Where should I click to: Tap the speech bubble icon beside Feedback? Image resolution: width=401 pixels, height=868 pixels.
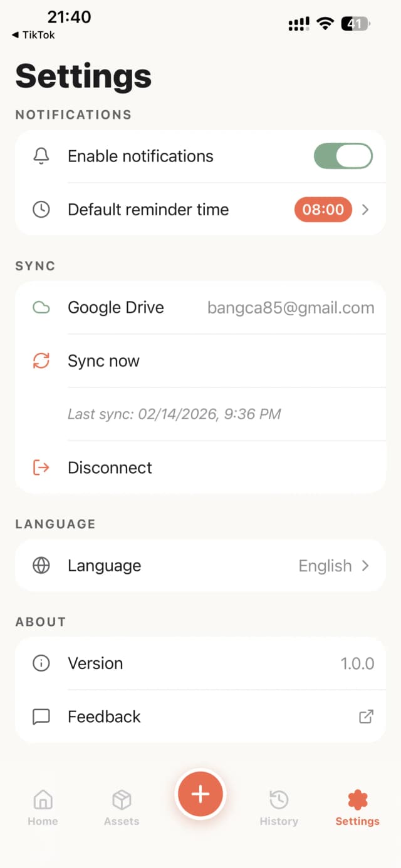coord(41,717)
